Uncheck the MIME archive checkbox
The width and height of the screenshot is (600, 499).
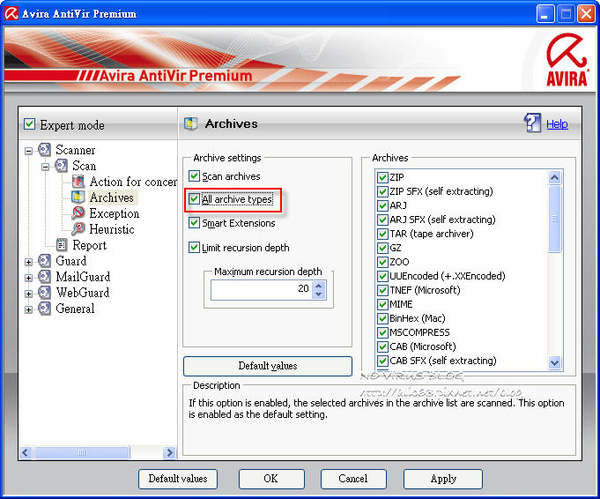[382, 304]
